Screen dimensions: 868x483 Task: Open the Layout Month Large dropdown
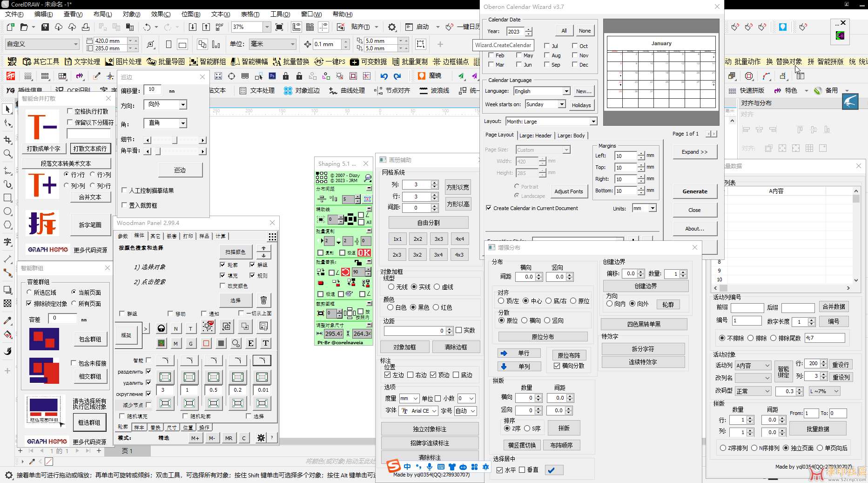(593, 122)
